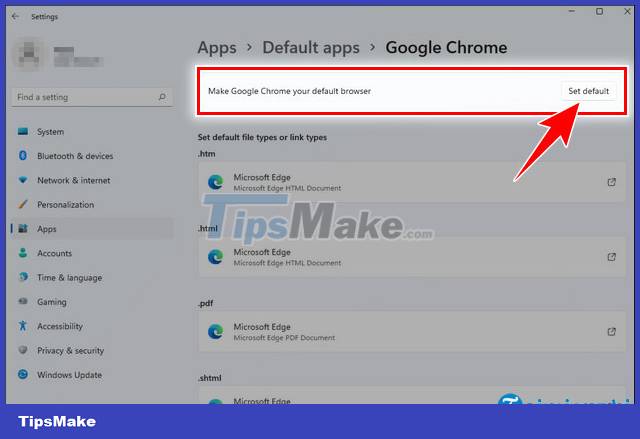The width and height of the screenshot is (640, 439).
Task: Open the .pdf Microsoft Edge default entry
Action: click(x=411, y=331)
